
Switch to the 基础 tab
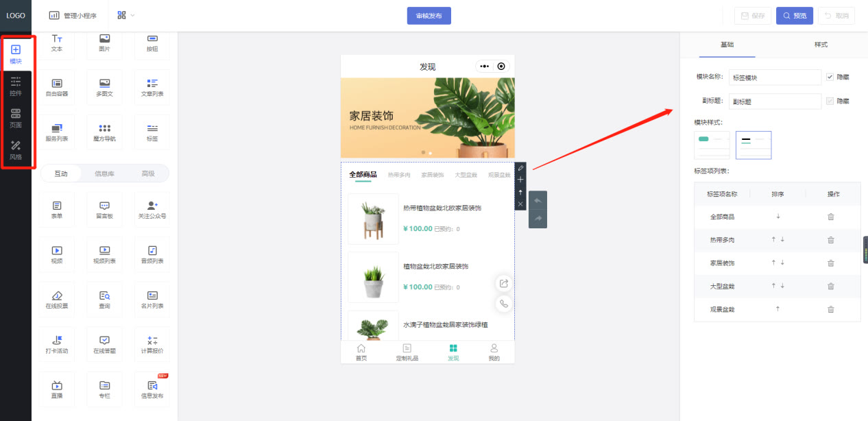727,45
